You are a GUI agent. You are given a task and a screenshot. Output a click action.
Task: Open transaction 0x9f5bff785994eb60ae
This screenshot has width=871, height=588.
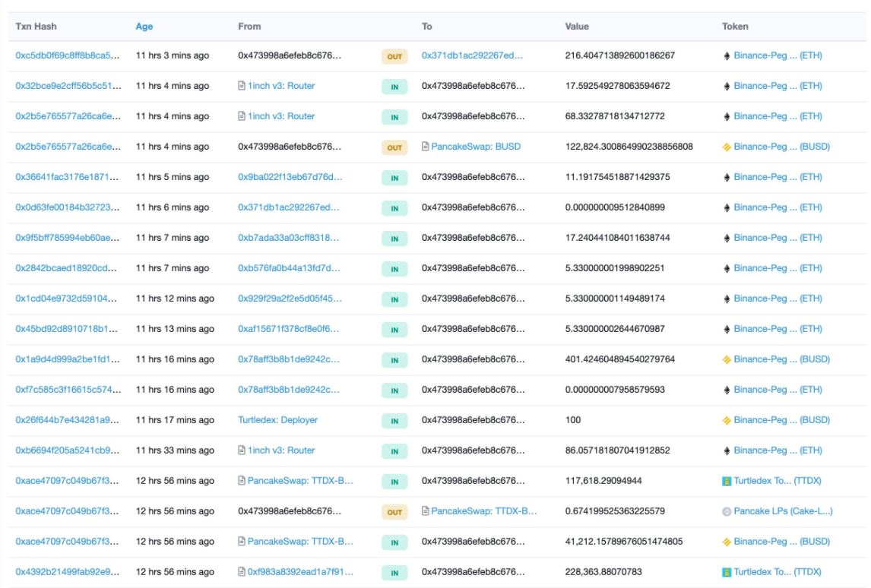pos(67,238)
